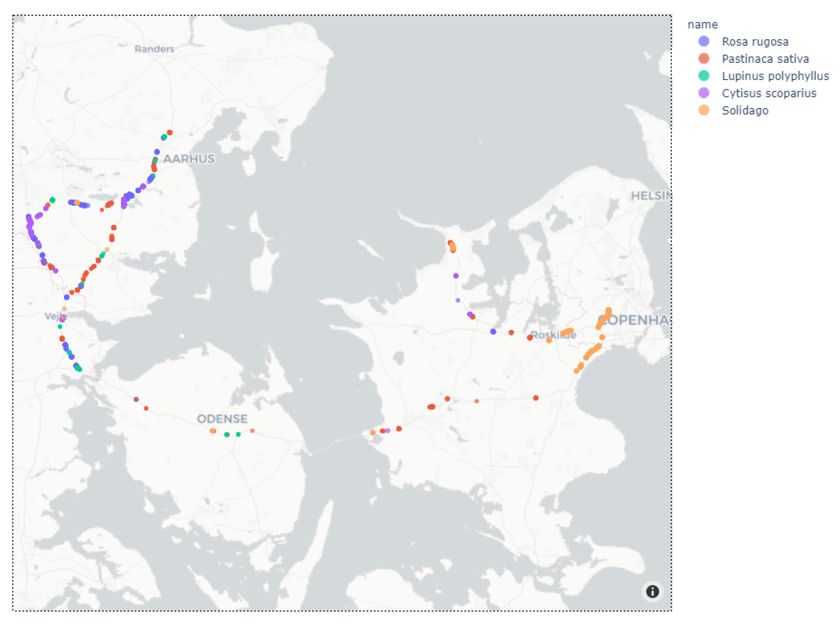Click the COPENHAGEN city label
The width and height of the screenshot is (840, 627).
click(634, 320)
